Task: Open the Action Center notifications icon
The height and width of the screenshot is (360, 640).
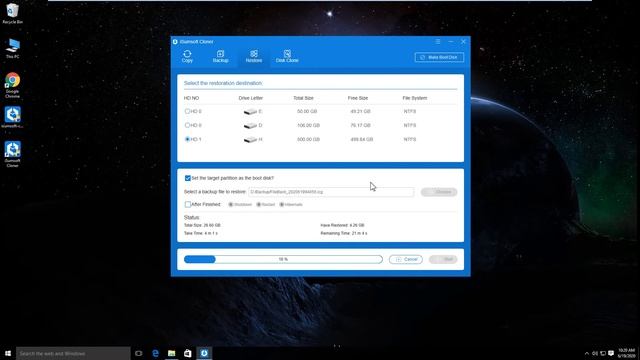Action: tap(611, 353)
